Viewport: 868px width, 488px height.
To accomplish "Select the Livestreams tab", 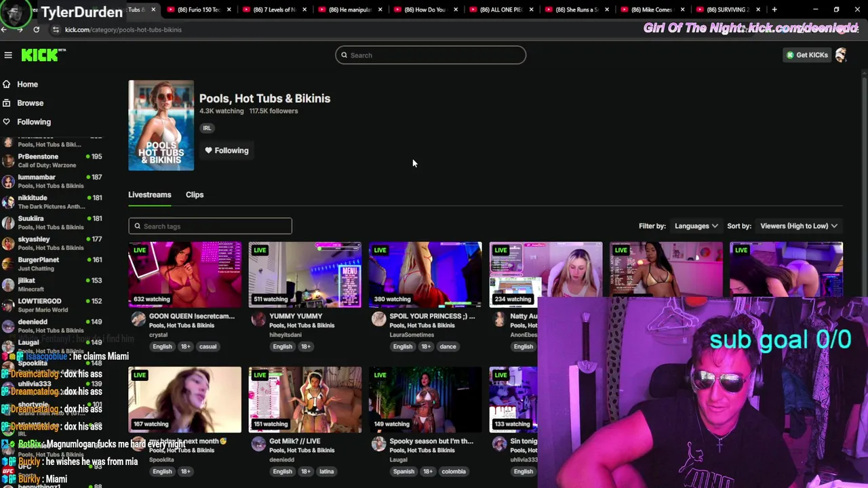I will pyautogui.click(x=150, y=195).
